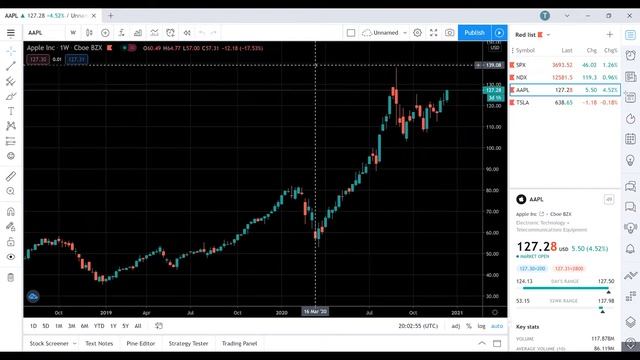
Task: Toggle lock all drawing tools
Action: tap(11, 242)
